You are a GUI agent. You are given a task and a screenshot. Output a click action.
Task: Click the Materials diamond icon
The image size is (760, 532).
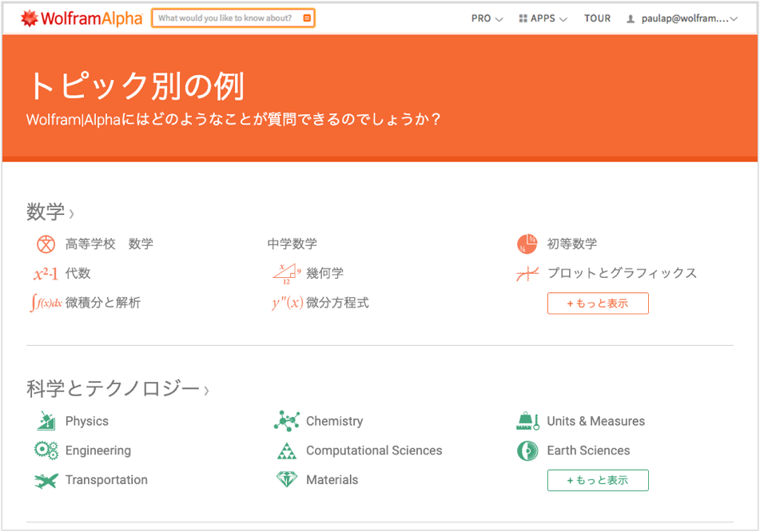coord(286,480)
